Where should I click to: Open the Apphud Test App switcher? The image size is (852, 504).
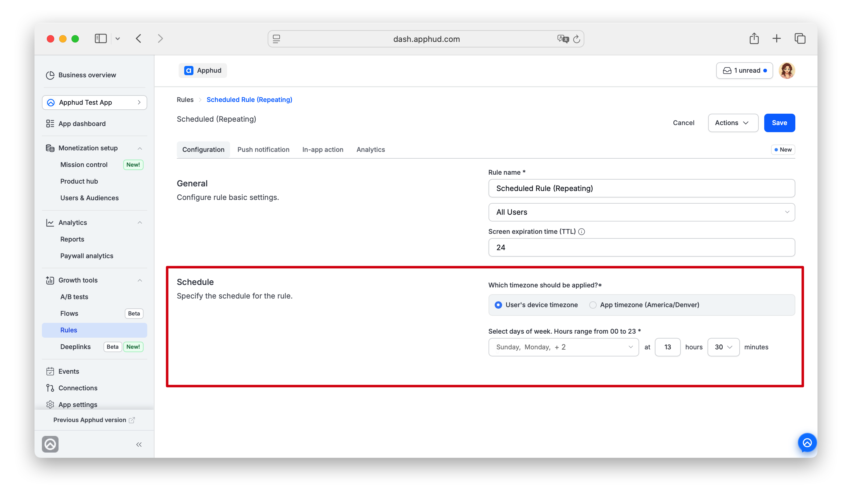click(94, 102)
